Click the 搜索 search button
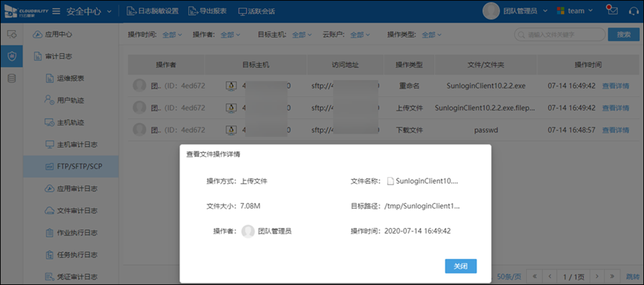The height and width of the screenshot is (285, 644). (x=623, y=35)
